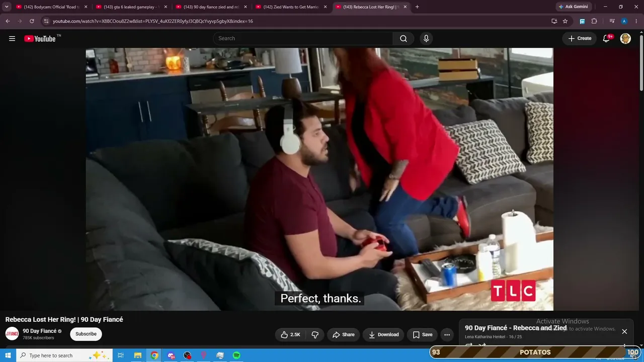The height and width of the screenshot is (362, 644).
Task: Open File Explorer from the taskbar
Action: 137,355
